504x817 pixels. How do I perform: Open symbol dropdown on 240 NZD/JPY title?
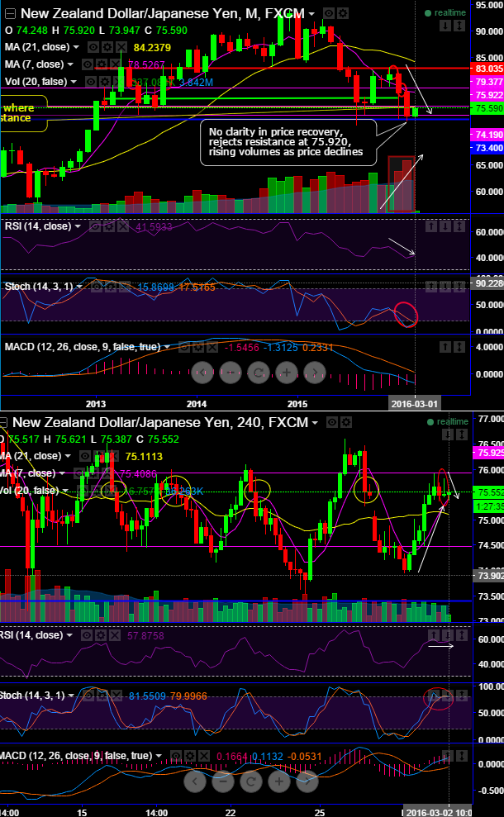click(x=314, y=423)
